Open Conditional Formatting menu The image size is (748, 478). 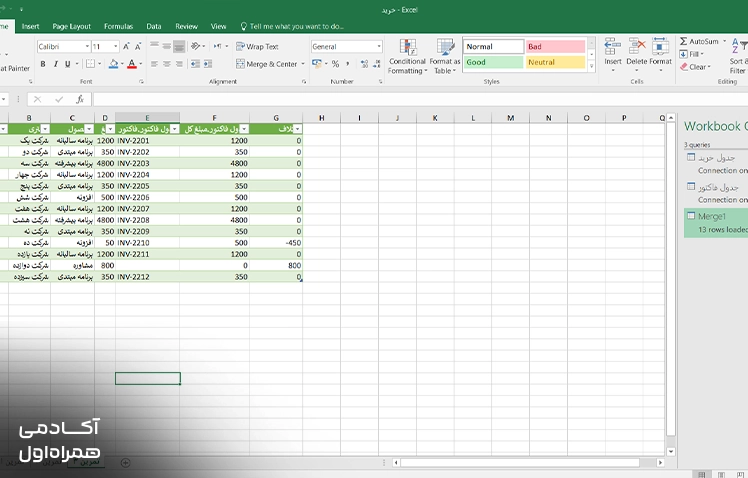tap(407, 57)
